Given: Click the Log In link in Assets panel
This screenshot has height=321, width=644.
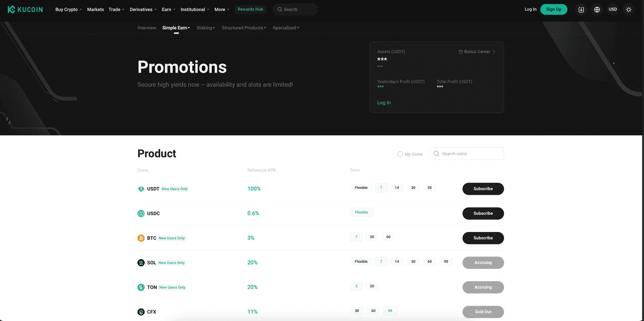Looking at the screenshot, I should tap(384, 102).
